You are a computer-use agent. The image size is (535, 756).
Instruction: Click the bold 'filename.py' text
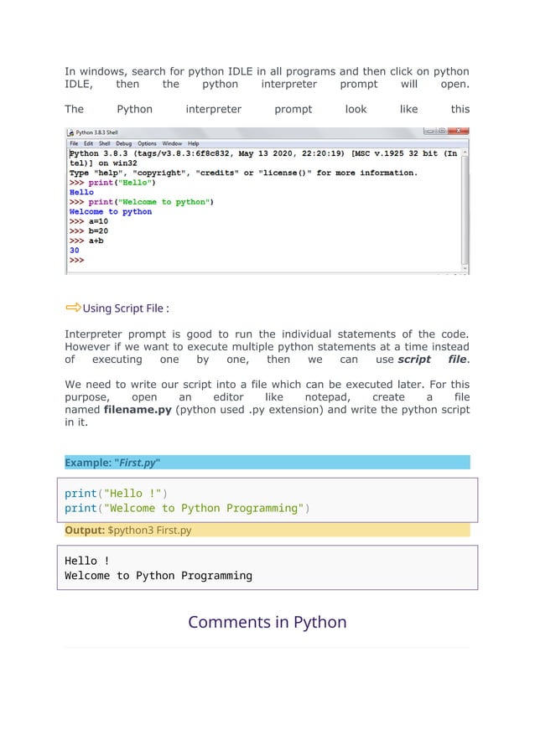[138, 410]
